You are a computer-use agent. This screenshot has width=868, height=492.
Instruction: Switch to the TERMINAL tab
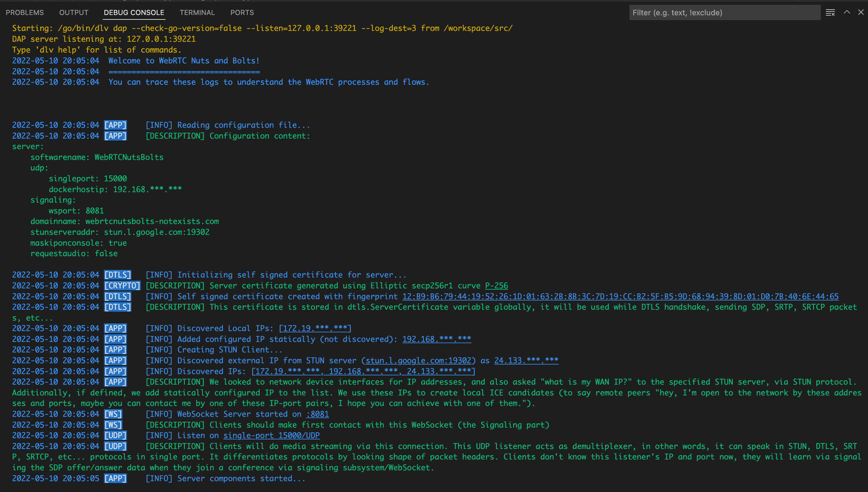pyautogui.click(x=197, y=12)
